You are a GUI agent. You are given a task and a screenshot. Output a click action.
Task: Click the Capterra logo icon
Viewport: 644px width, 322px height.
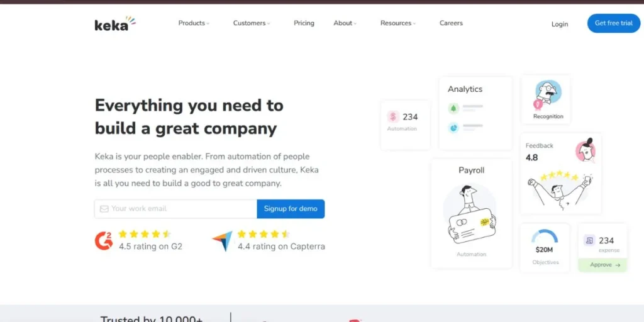[222, 241]
